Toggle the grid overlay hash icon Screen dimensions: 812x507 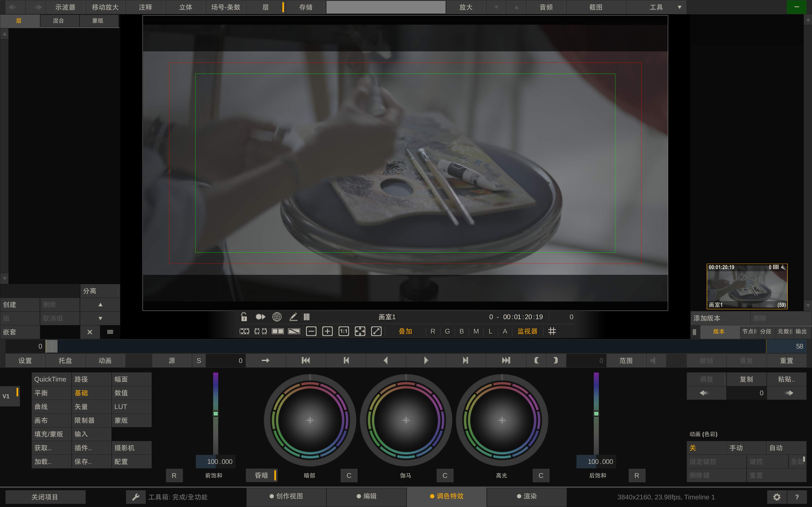point(552,331)
